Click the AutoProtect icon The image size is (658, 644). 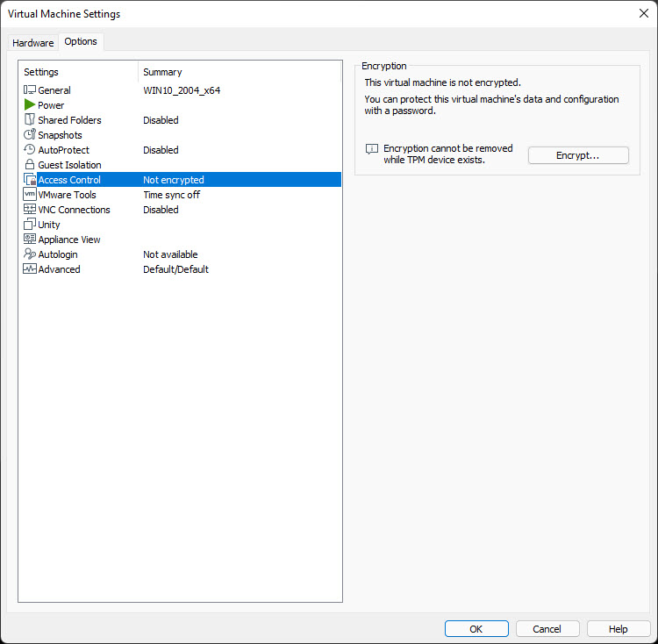(x=29, y=149)
